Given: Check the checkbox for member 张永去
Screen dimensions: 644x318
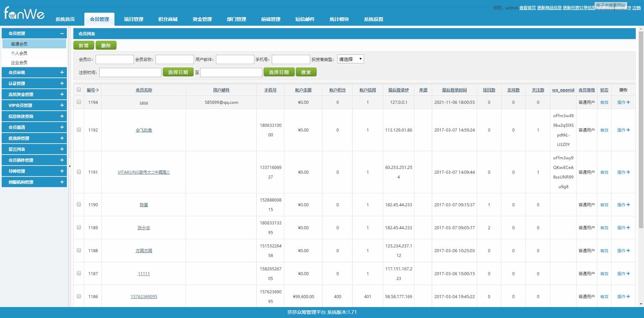Looking at the screenshot, I should tap(79, 227).
